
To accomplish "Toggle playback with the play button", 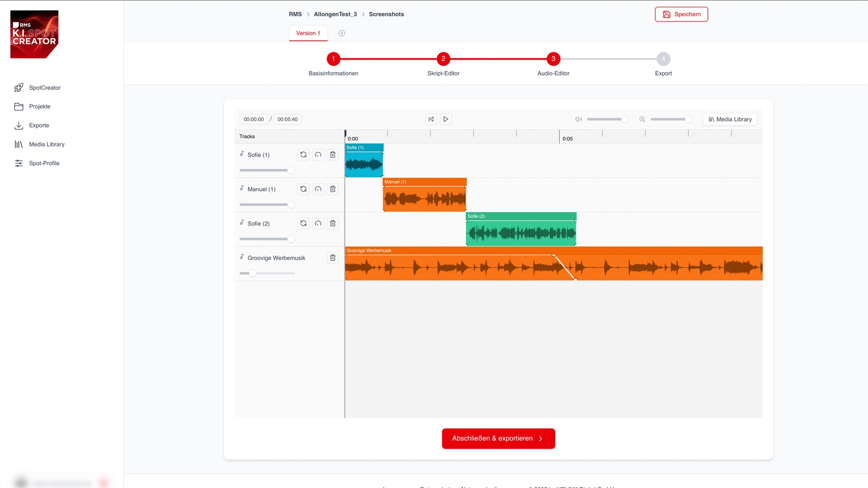I will [445, 119].
